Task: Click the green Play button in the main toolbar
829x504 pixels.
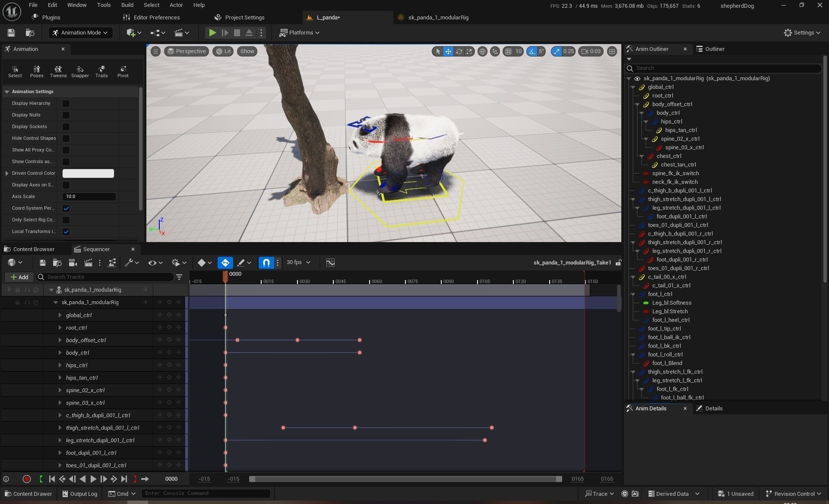Action: [x=212, y=33]
